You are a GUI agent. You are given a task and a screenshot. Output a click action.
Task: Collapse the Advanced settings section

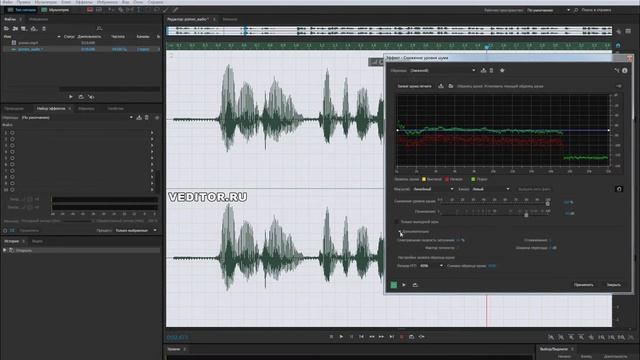tap(400, 231)
